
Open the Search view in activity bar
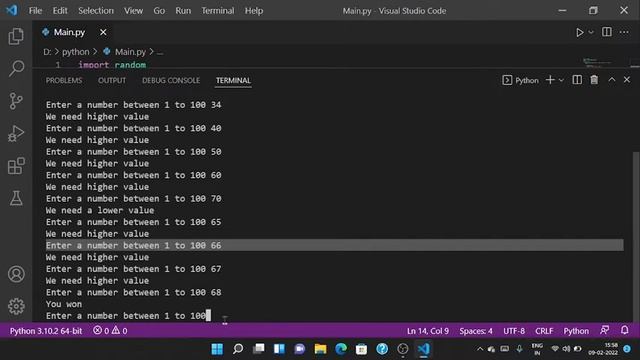click(x=16, y=68)
